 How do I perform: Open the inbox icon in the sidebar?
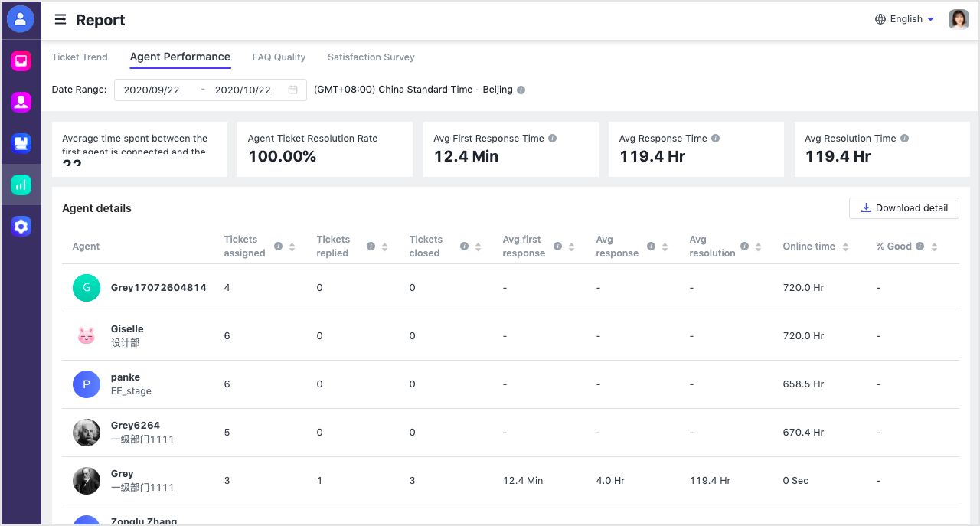(21, 60)
